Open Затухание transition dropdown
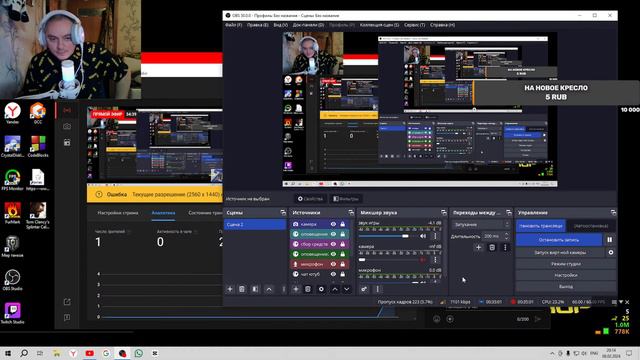This screenshot has width=640, height=360. coord(481,224)
